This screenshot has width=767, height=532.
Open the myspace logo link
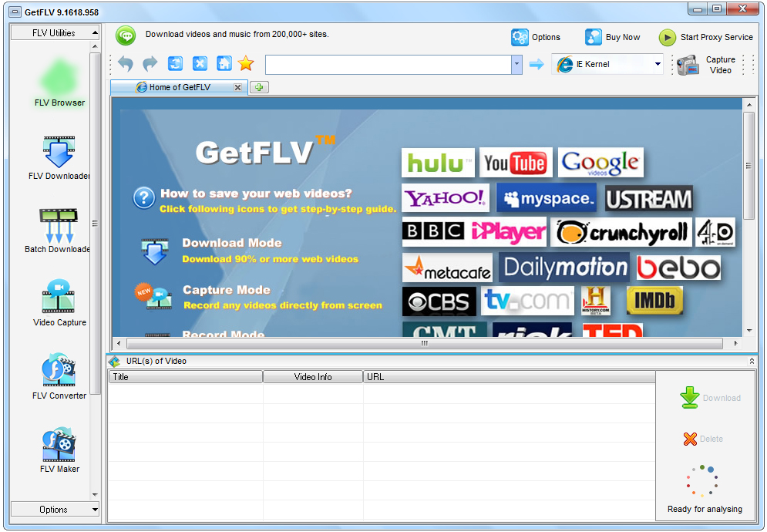[x=547, y=198]
